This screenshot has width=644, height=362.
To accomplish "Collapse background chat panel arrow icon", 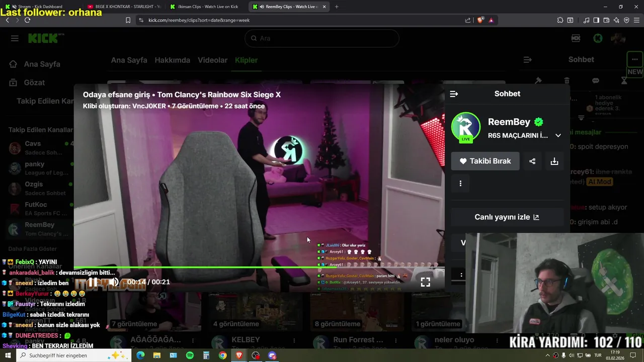I will [527, 60].
